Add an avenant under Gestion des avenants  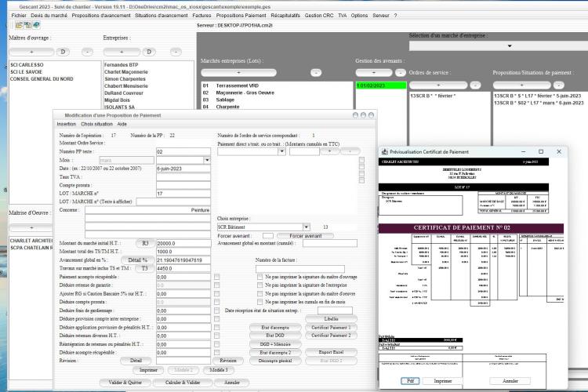(x=373, y=72)
